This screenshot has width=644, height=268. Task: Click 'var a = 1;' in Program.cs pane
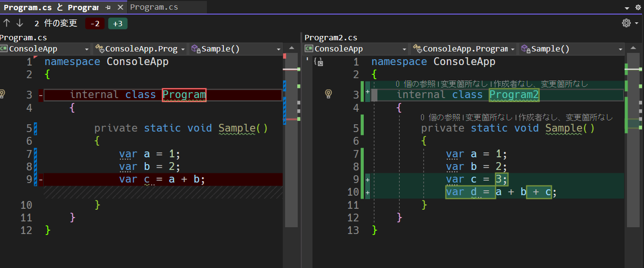(x=150, y=154)
